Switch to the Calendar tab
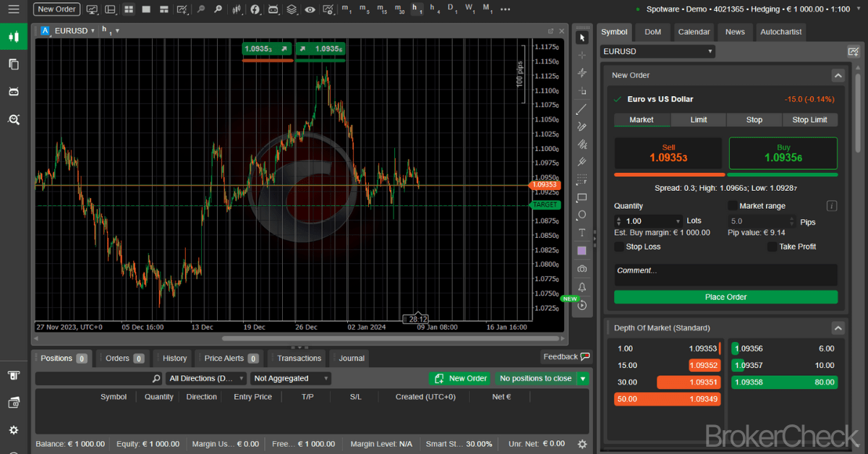Screen dimensions: 868x454 click(694, 32)
